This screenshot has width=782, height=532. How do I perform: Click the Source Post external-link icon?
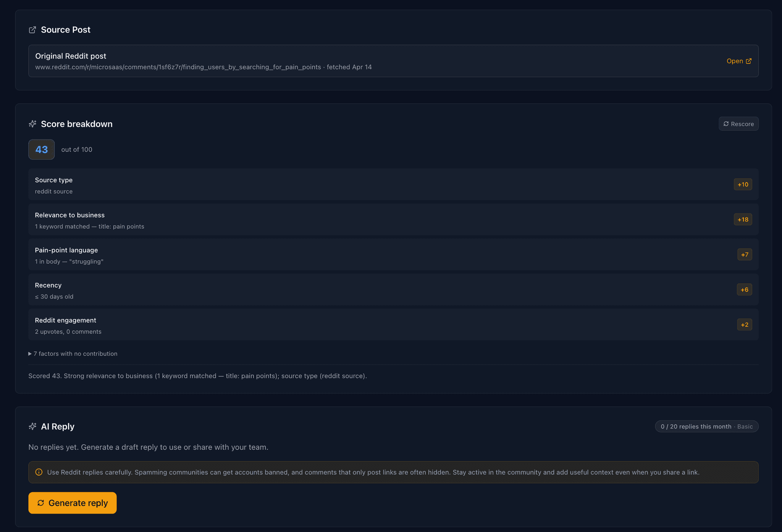[32, 30]
